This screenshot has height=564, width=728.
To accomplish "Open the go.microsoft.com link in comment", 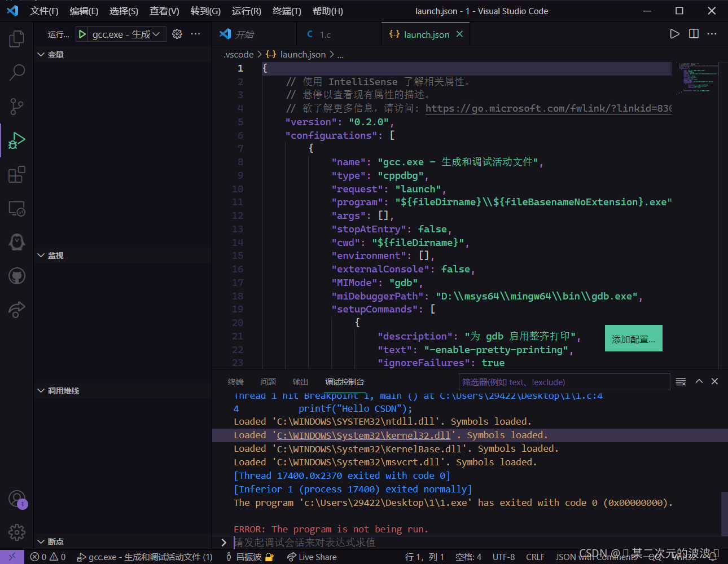I will (x=548, y=108).
